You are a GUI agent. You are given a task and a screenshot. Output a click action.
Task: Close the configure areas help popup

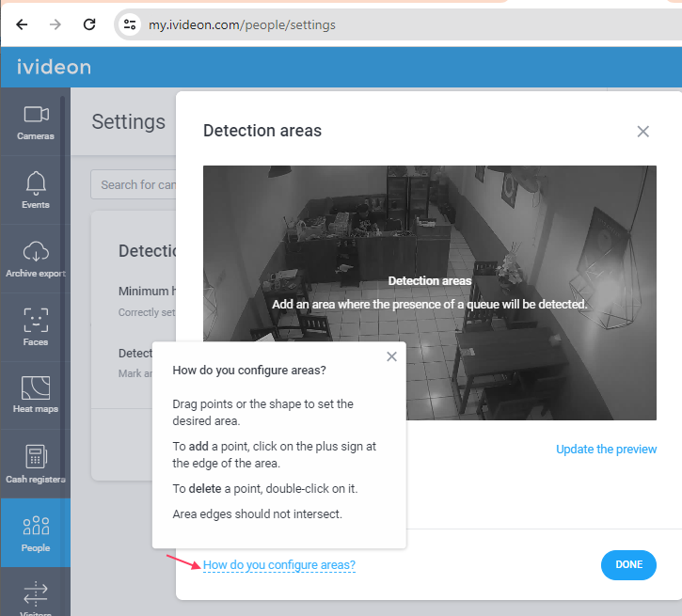coord(391,356)
